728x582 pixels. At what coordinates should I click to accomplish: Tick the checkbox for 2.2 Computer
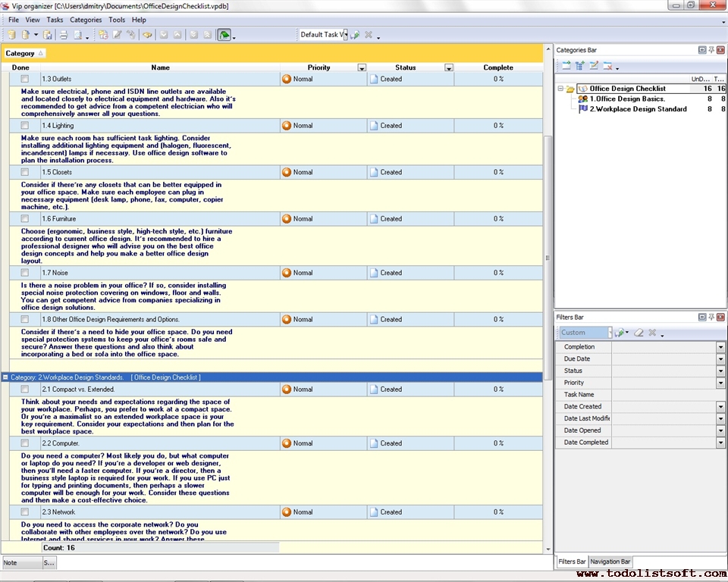(x=25, y=443)
